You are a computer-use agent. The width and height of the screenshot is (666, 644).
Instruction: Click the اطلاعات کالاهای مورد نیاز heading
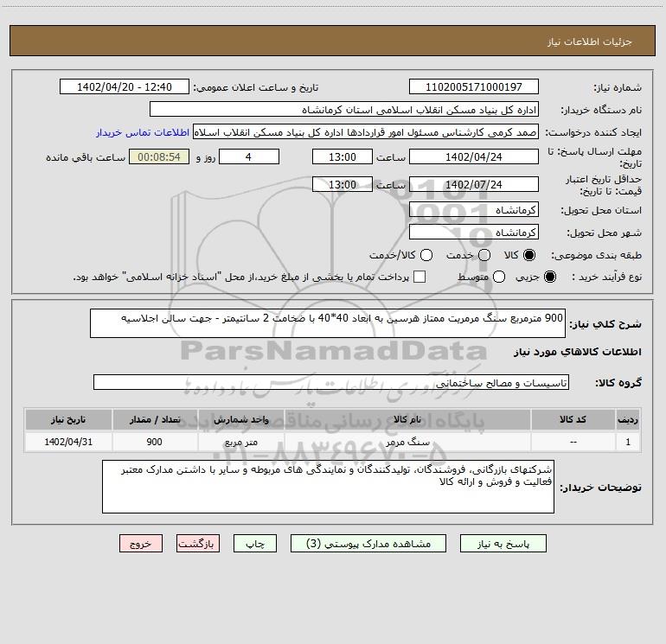(x=578, y=352)
